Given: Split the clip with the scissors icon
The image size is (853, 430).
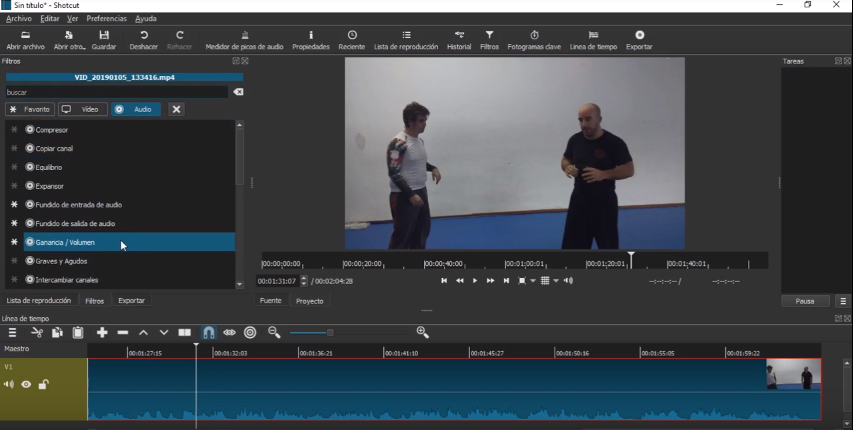Looking at the screenshot, I should coord(37,332).
